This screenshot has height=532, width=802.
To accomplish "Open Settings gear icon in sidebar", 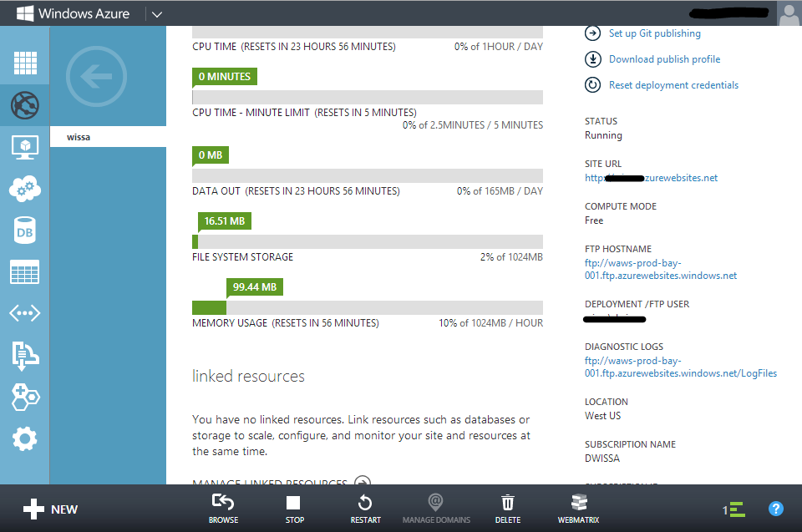I will tap(24, 439).
